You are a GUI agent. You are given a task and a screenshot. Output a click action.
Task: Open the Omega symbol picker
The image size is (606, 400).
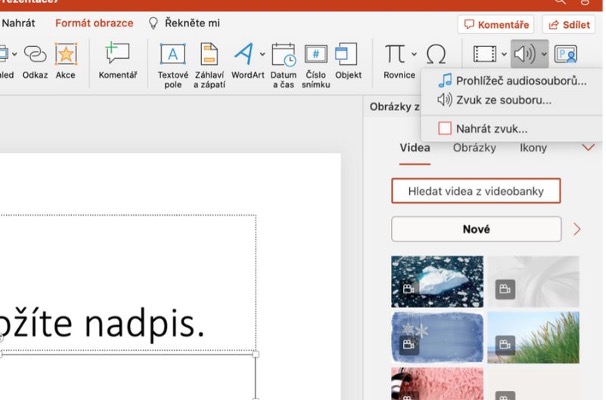coord(436,54)
